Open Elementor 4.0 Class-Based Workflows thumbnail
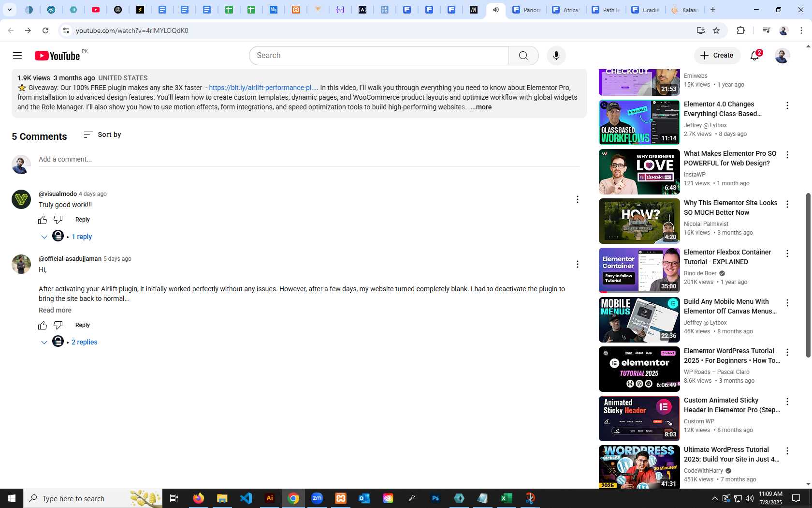 pos(639,122)
